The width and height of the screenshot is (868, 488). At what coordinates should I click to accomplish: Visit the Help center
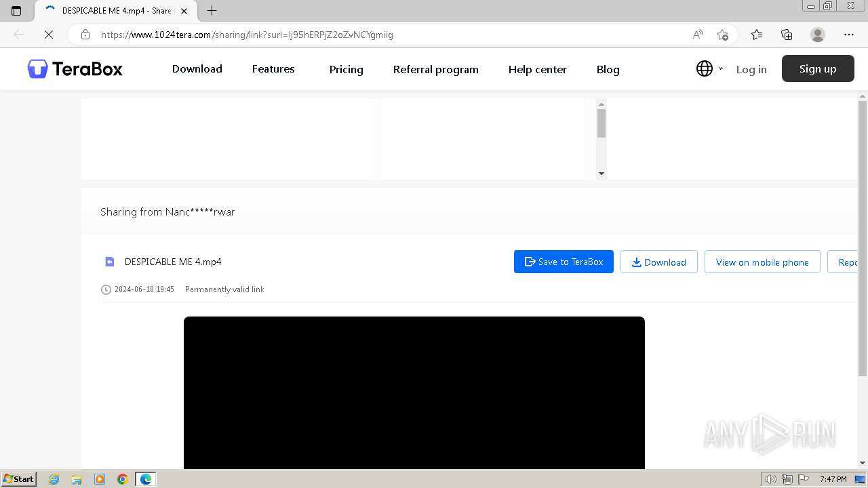coord(538,69)
